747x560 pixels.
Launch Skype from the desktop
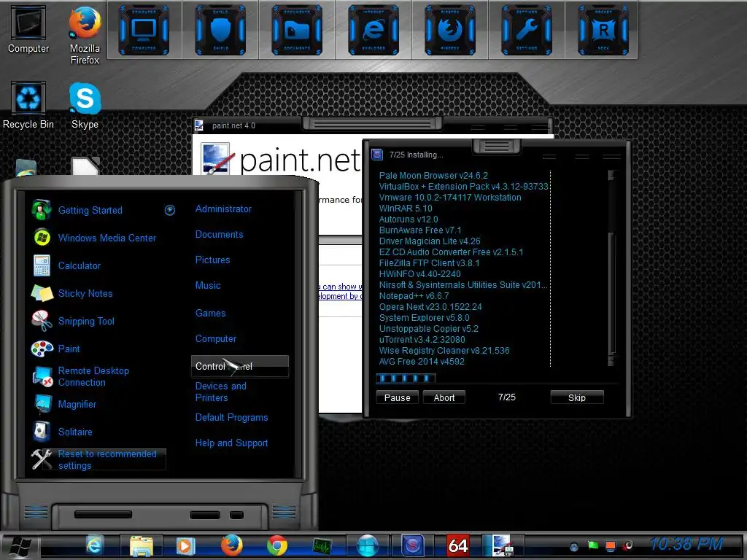pyautogui.click(x=85, y=106)
